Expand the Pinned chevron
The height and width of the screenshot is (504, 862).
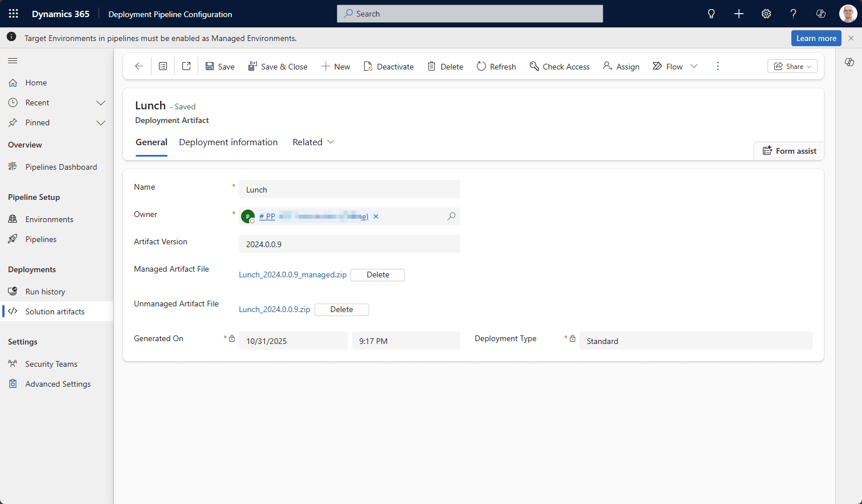pos(101,123)
